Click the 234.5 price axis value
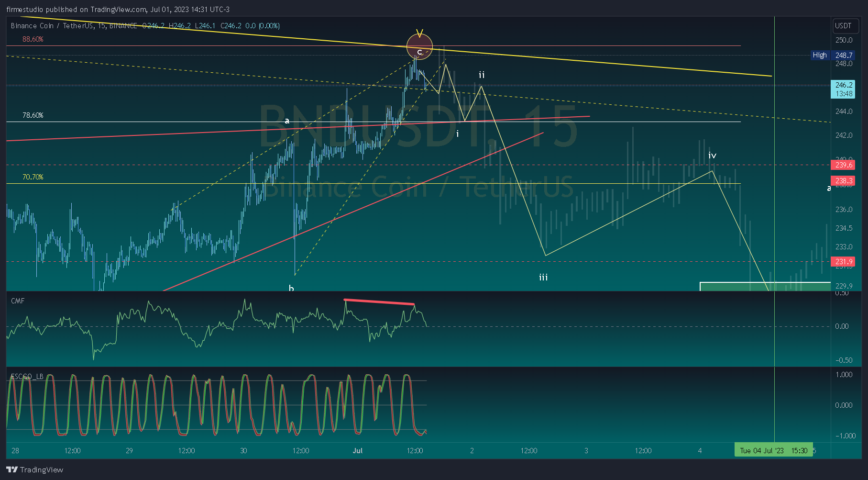This screenshot has height=480, width=868. pyautogui.click(x=844, y=228)
